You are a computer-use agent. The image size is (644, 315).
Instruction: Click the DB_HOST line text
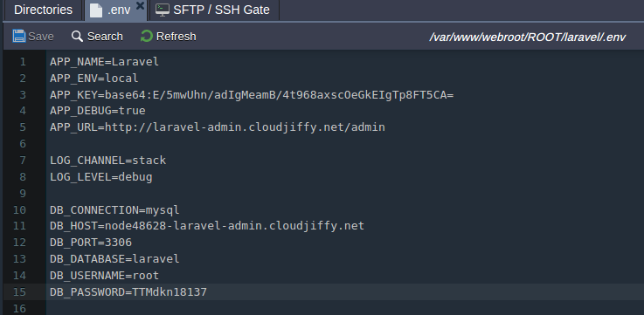pos(207,226)
